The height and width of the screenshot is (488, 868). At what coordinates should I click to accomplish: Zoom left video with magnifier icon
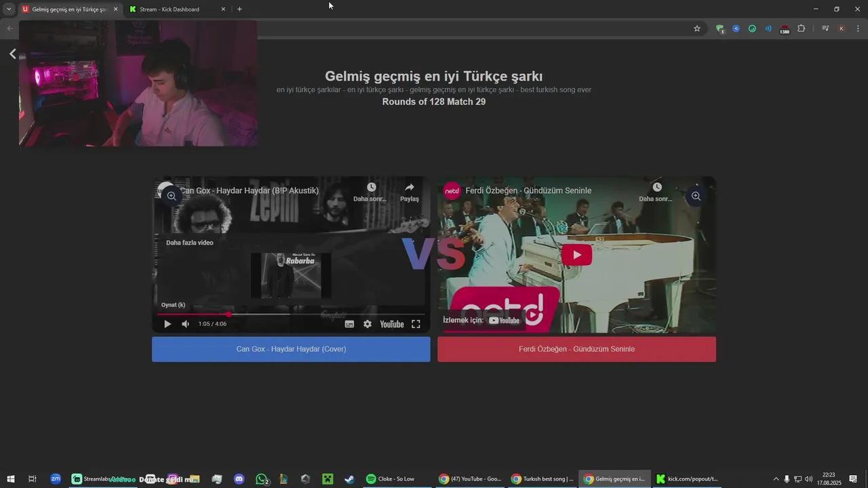[x=172, y=196]
